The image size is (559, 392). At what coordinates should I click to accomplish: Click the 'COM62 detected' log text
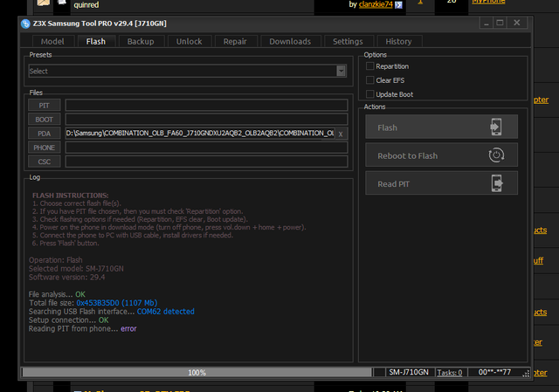[166, 312]
